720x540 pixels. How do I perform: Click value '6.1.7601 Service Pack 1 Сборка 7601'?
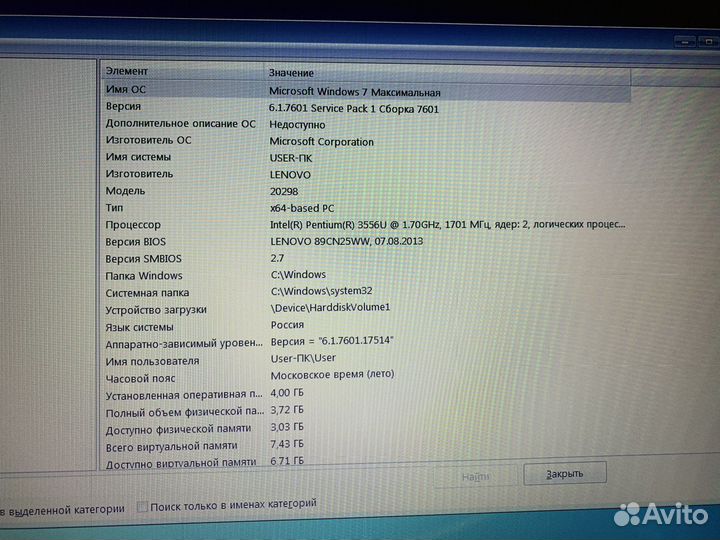tap(354, 109)
